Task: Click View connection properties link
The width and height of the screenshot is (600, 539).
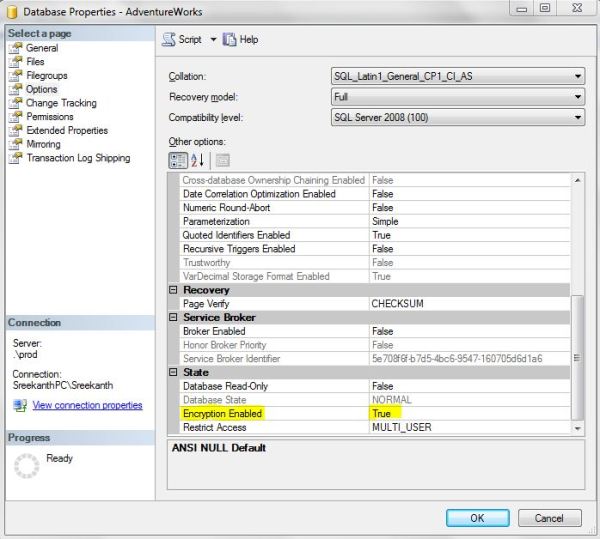Action: click(x=87, y=405)
